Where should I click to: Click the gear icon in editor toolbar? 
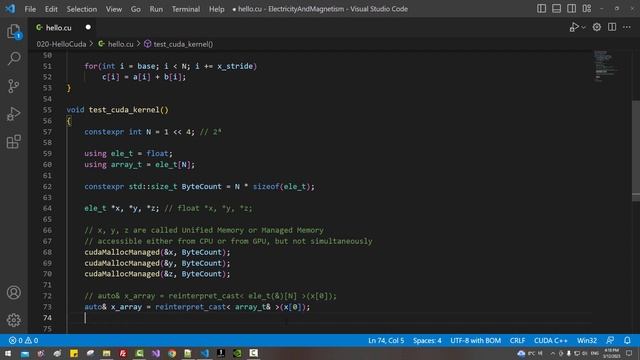(597, 27)
